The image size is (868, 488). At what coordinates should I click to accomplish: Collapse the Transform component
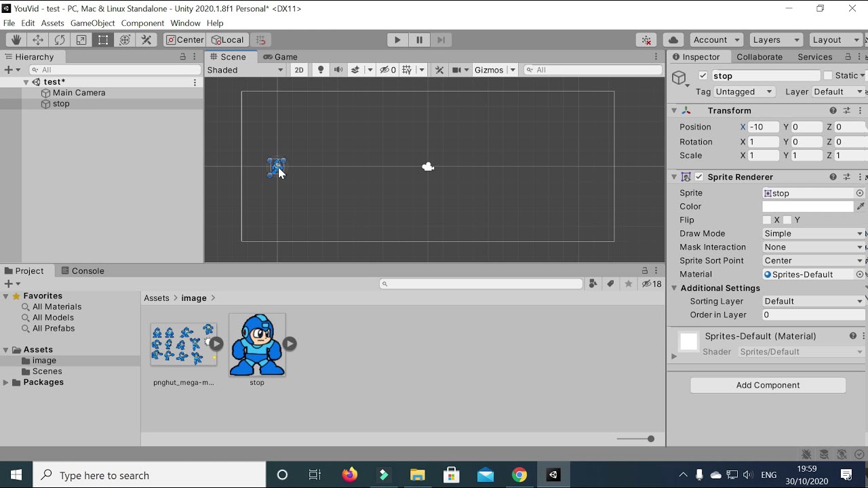click(x=674, y=110)
